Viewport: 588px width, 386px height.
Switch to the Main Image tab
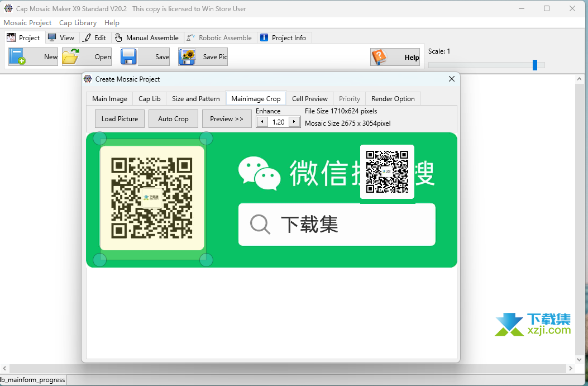(109, 99)
